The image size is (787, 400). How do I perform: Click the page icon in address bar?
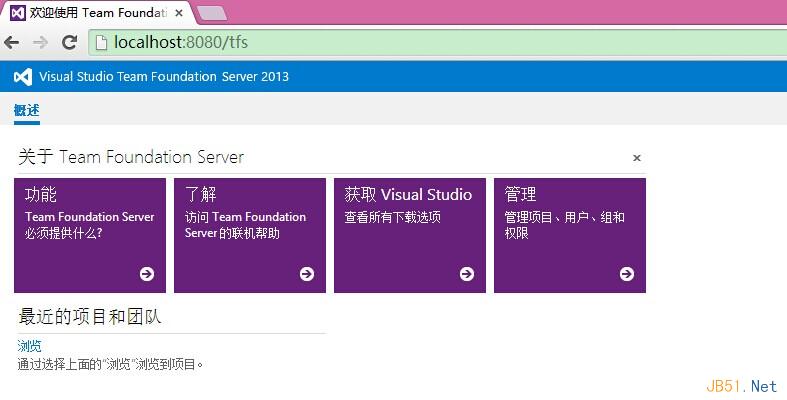point(101,42)
